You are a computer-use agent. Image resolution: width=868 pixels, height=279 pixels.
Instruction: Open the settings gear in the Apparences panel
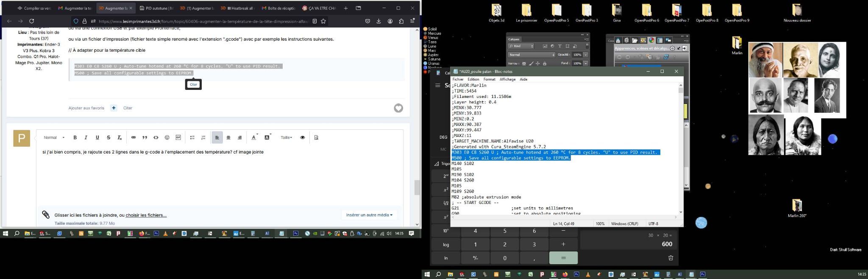[x=672, y=48]
